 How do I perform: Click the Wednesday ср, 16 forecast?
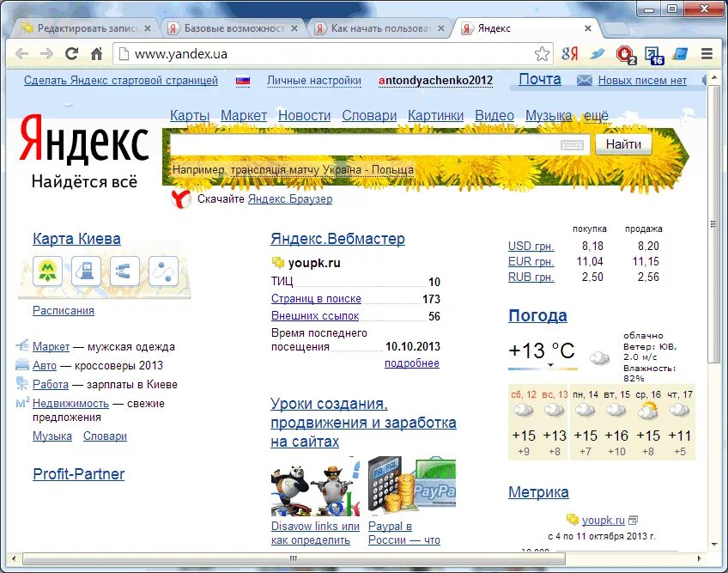[648, 422]
